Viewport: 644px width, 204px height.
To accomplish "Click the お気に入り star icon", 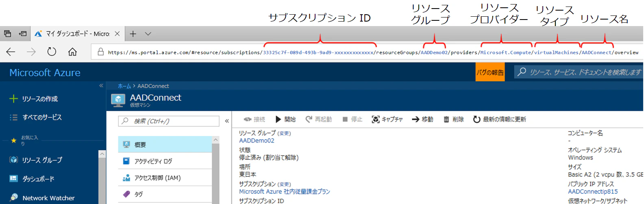I will tap(13, 140).
